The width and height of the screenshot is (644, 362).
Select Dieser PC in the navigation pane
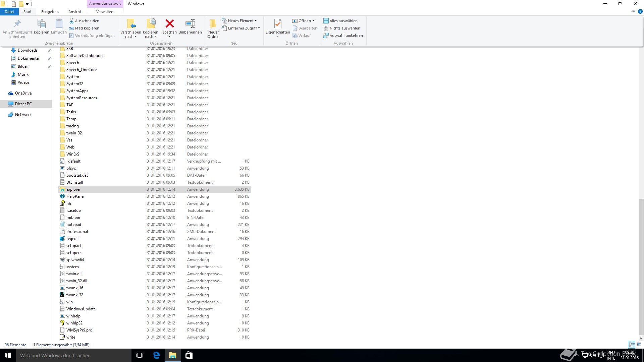[x=23, y=104]
